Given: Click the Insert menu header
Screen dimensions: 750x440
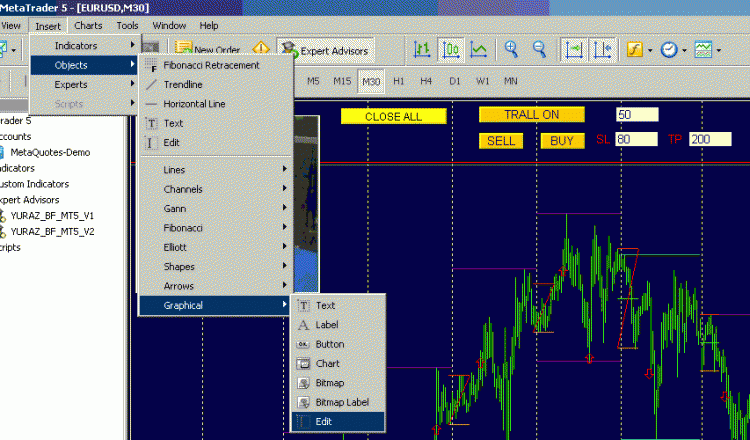Looking at the screenshot, I should coord(48,26).
